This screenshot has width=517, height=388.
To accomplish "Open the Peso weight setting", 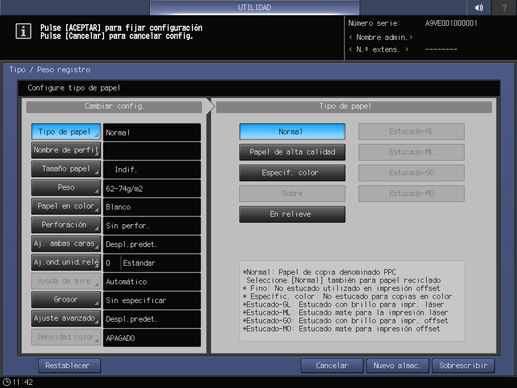I will (x=66, y=188).
